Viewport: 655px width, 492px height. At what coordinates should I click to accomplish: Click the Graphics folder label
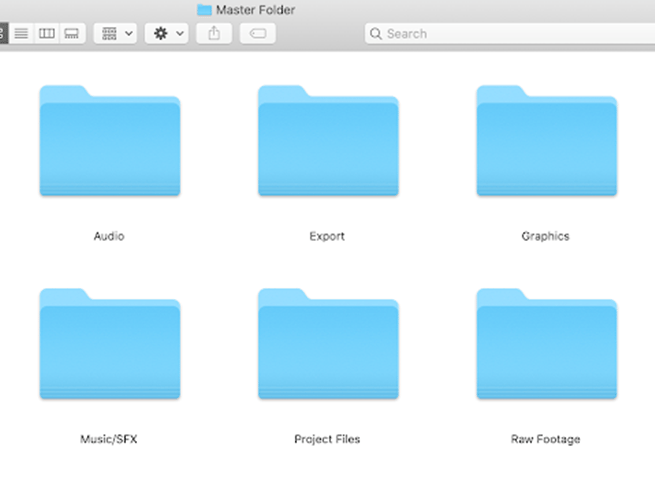546,236
